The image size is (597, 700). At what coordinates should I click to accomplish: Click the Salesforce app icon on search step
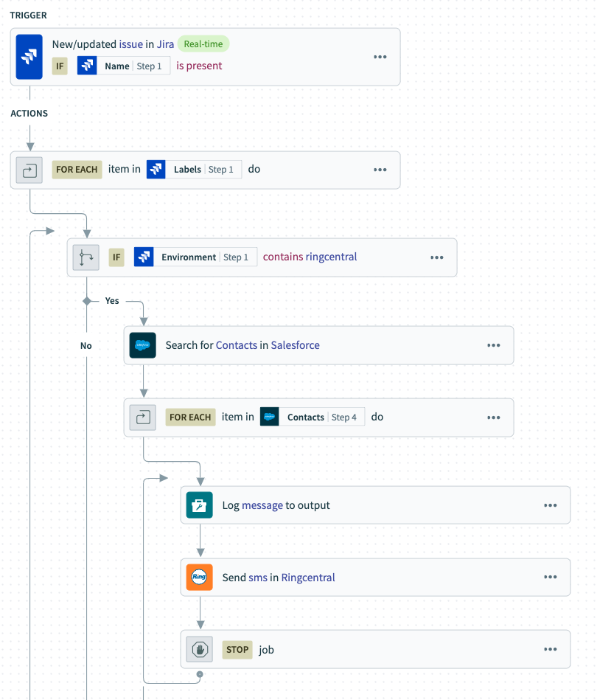pyautogui.click(x=143, y=345)
